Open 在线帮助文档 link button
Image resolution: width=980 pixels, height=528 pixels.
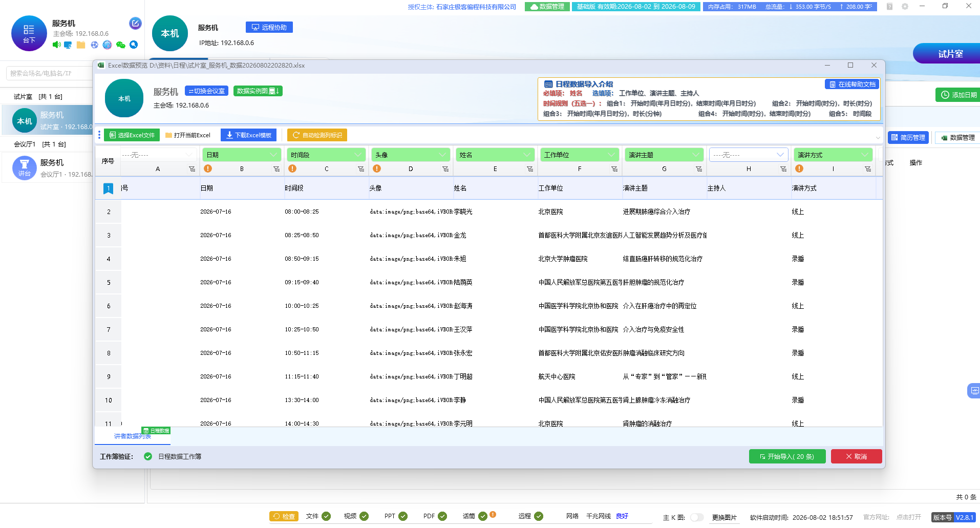click(x=852, y=85)
